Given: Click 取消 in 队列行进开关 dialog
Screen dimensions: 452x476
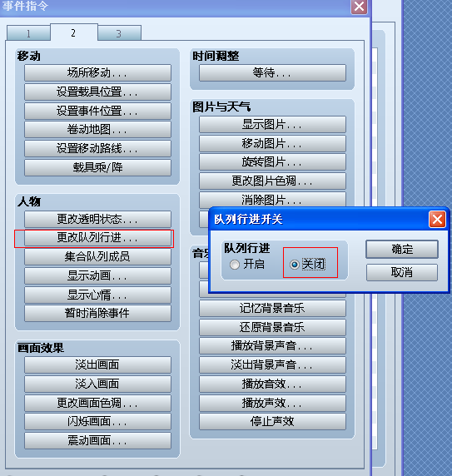Looking at the screenshot, I should pos(402,272).
